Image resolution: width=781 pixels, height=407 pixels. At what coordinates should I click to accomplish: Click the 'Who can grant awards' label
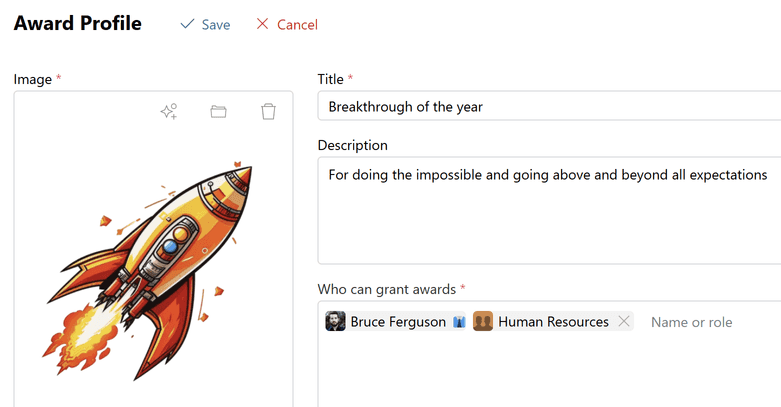387,289
